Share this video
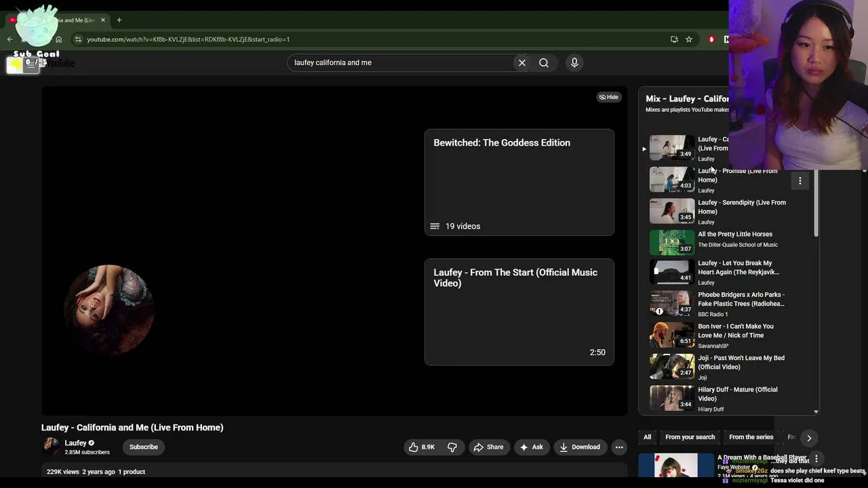Image resolution: width=868 pixels, height=488 pixels. (488, 447)
